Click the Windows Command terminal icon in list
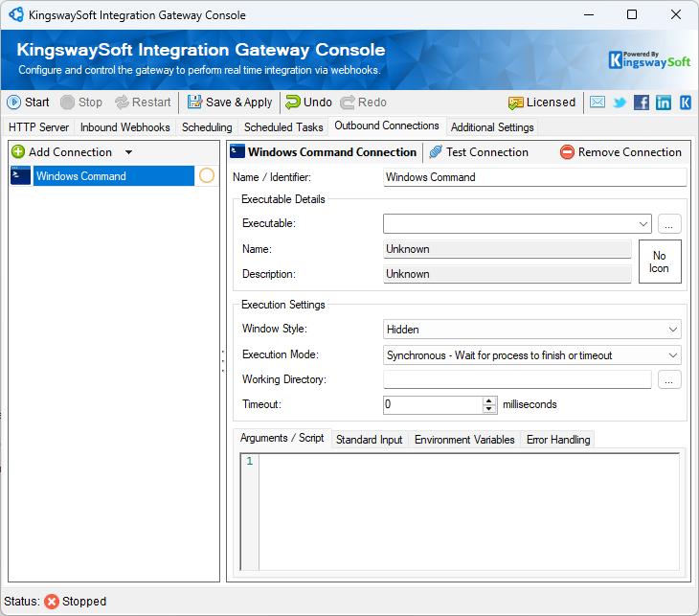699x616 pixels. [20, 175]
